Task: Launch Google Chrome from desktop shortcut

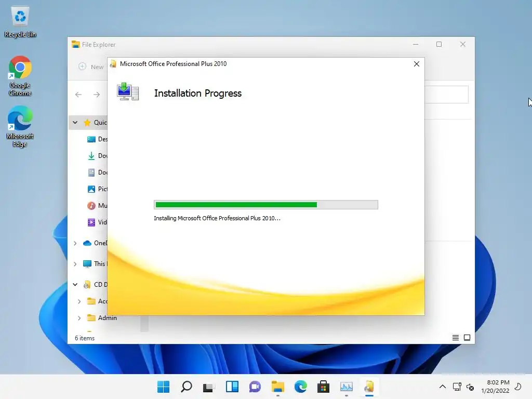Action: [x=20, y=76]
